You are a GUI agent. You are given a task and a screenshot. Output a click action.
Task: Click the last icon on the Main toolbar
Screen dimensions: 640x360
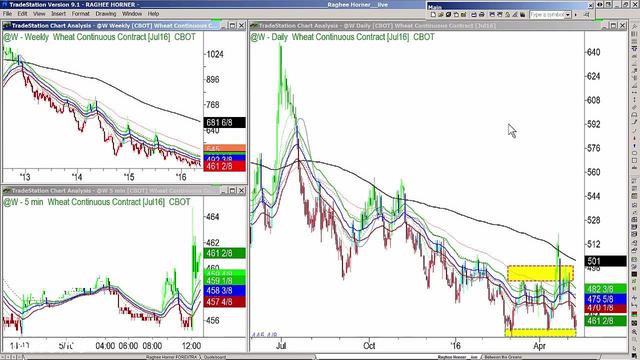587,14
